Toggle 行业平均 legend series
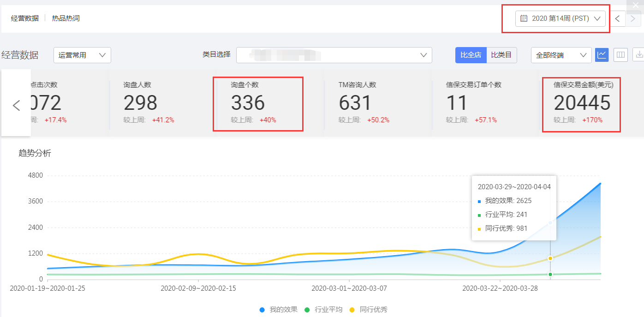 (323, 310)
